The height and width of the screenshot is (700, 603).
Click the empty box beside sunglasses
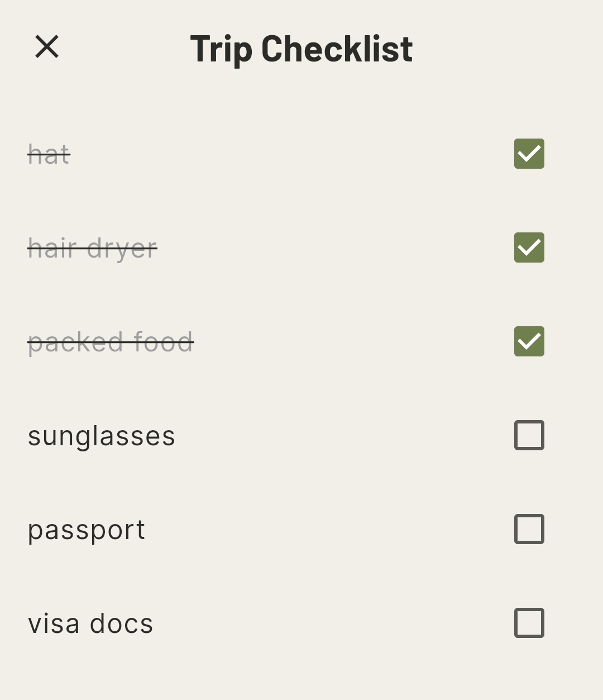(529, 435)
